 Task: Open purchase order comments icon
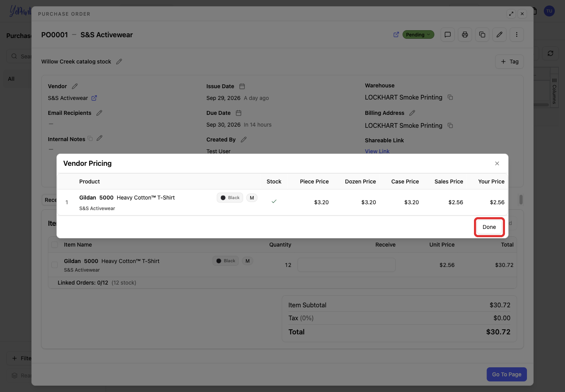click(x=448, y=34)
